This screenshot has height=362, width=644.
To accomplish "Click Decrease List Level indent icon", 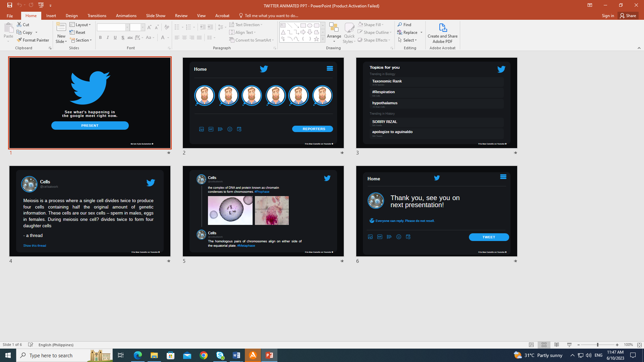I will pyautogui.click(x=203, y=27).
